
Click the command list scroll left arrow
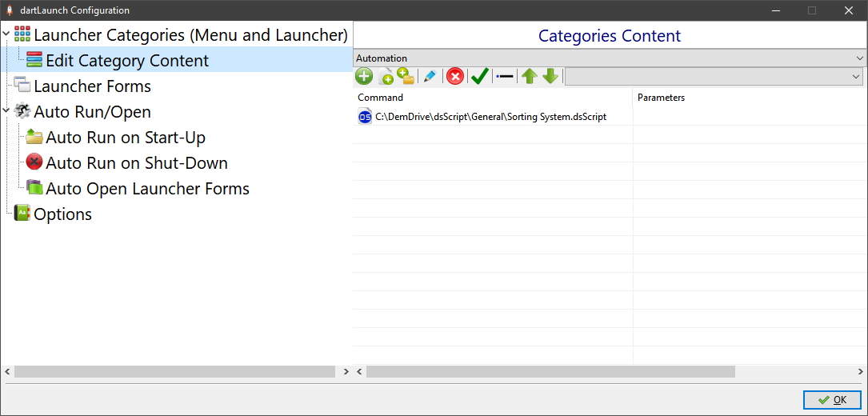click(x=359, y=371)
